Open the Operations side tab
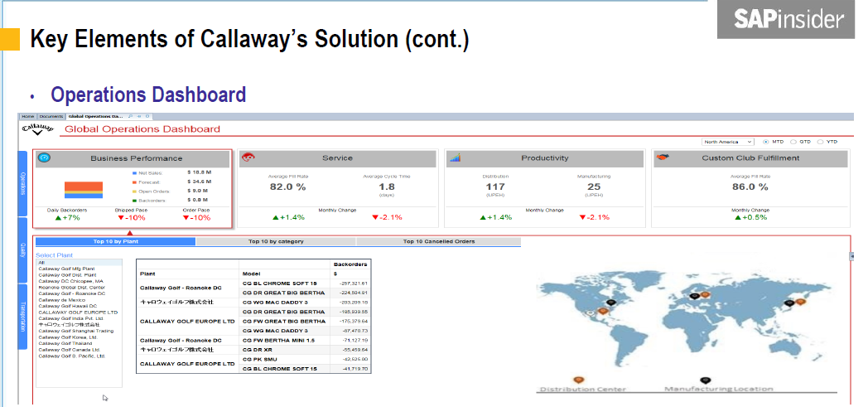Viewport: 868px width, 407px height. click(x=22, y=183)
